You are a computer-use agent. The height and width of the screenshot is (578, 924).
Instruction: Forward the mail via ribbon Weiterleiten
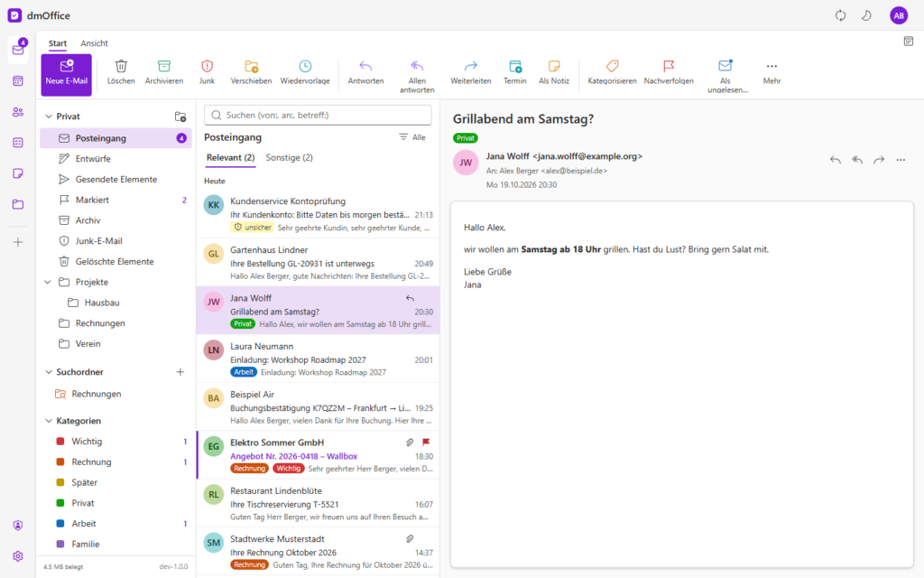pyautogui.click(x=471, y=73)
